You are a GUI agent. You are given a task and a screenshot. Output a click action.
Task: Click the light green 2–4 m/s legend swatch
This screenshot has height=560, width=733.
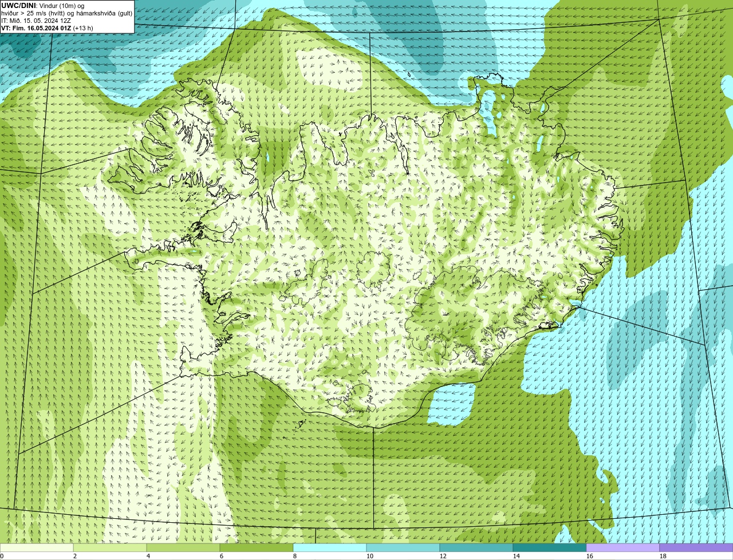[110, 547]
